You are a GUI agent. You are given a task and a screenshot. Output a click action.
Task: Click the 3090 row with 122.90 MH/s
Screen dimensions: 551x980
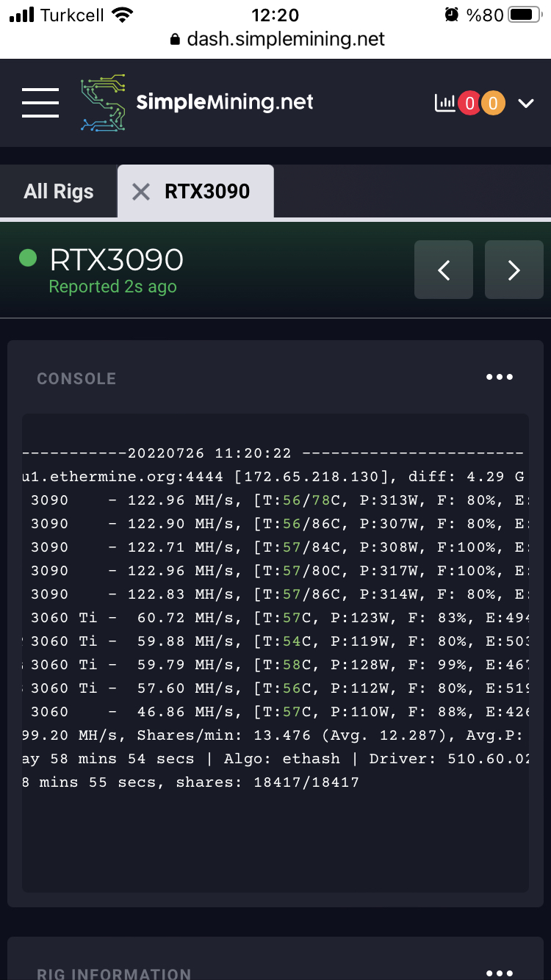coord(275,524)
